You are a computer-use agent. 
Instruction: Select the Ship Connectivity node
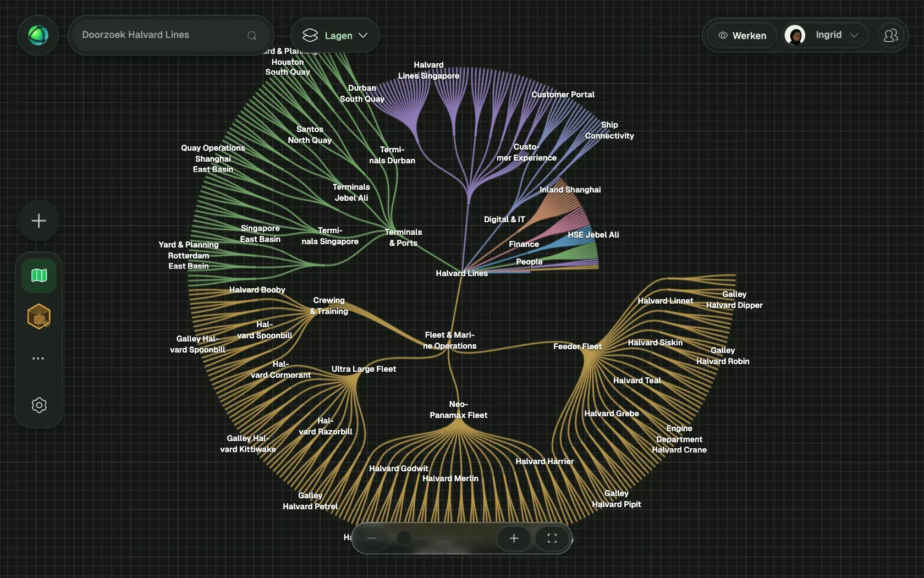609,130
